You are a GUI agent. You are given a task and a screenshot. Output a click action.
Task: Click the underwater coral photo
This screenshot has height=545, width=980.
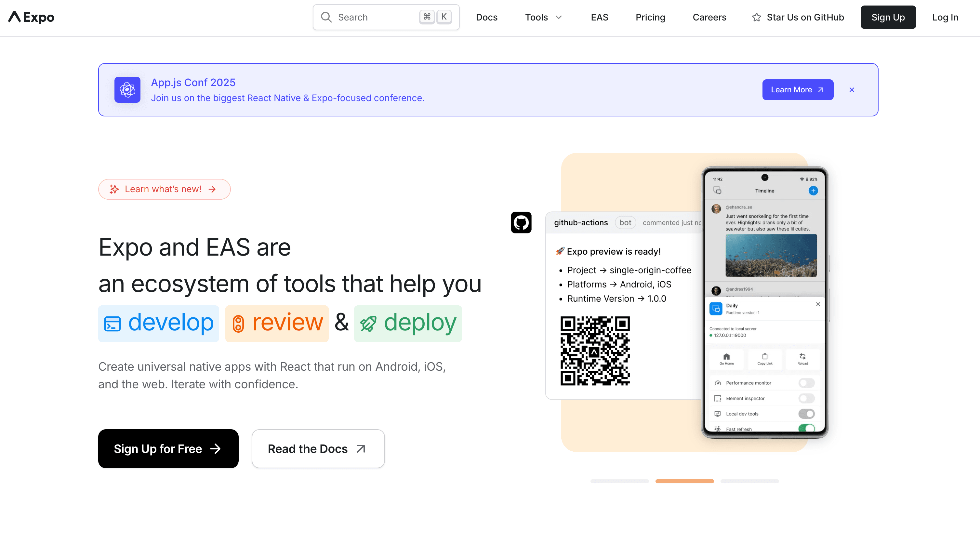(771, 255)
